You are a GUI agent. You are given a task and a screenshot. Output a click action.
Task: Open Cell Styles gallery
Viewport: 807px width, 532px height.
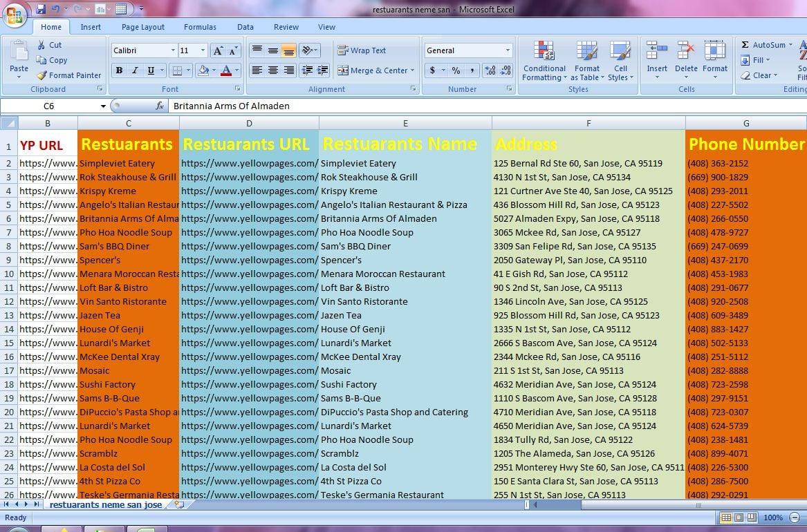620,61
